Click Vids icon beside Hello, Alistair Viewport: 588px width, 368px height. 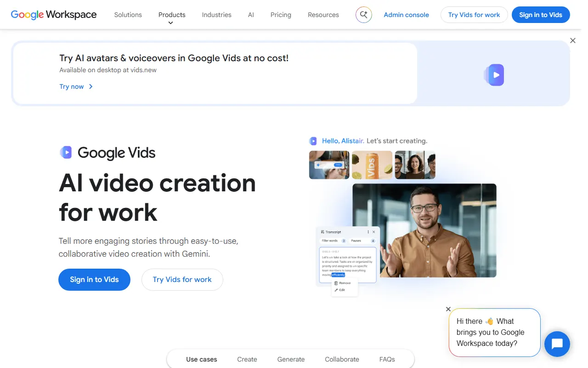pyautogui.click(x=313, y=141)
